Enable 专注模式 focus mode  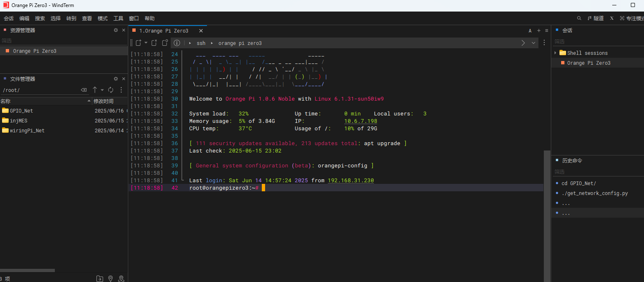coord(632,18)
